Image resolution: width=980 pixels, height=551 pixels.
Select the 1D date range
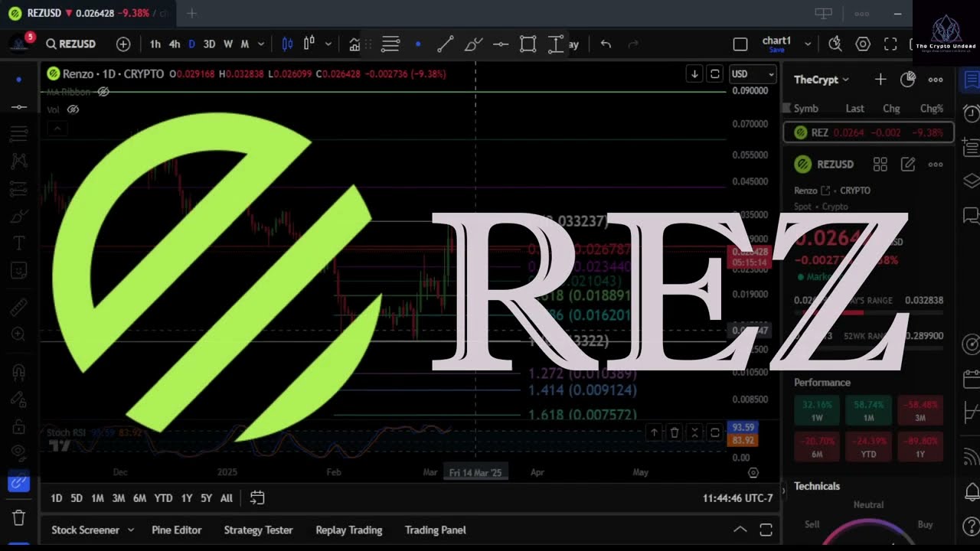pos(57,498)
